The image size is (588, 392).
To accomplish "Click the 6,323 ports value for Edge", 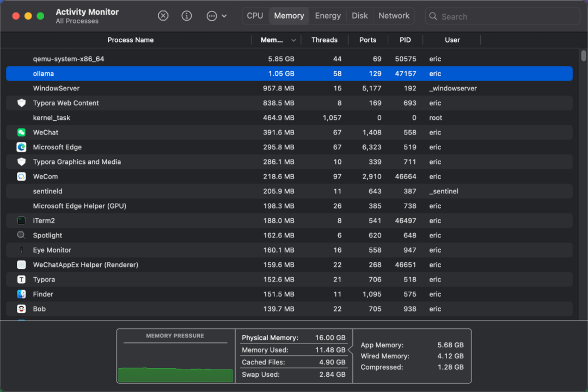I will tap(372, 147).
